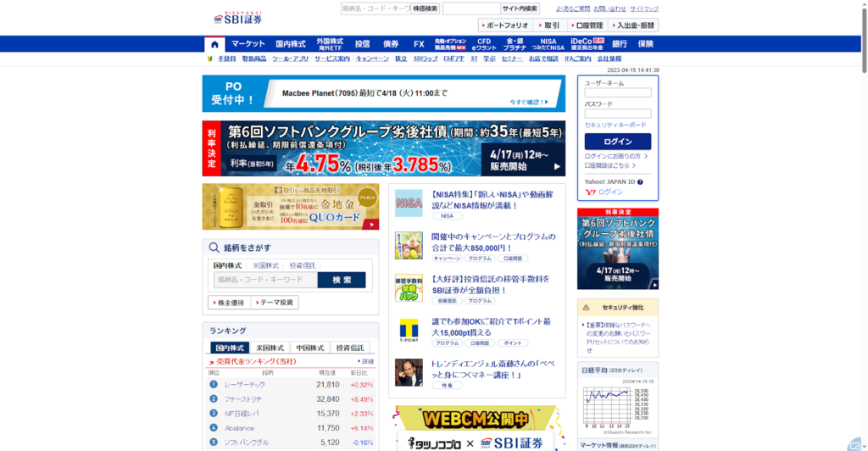Viewport: 868px width, 451px height.
Task: Click the beginner leaf icon beside 手数料
Action: (210, 58)
